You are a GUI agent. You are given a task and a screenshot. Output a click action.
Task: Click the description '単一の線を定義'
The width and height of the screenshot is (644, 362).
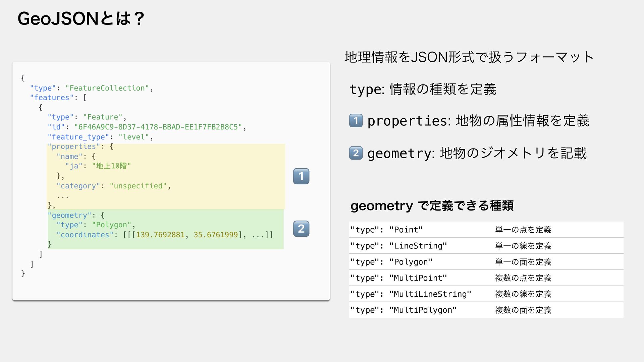coord(523,246)
